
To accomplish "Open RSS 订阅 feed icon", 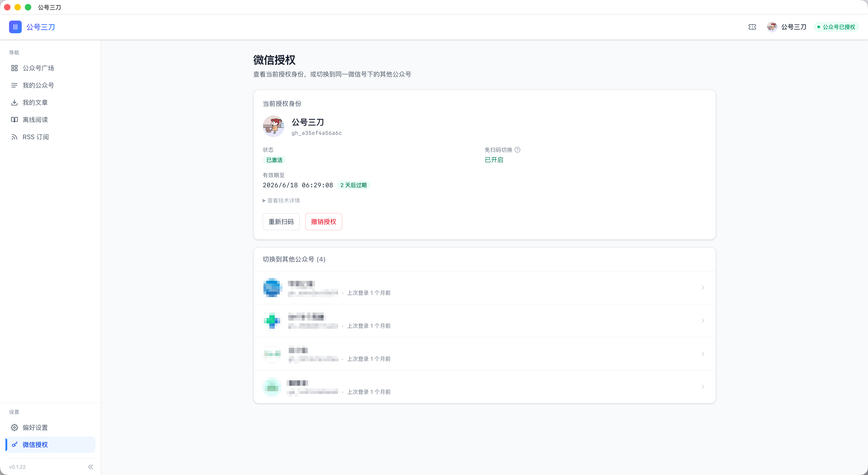I will click(14, 137).
